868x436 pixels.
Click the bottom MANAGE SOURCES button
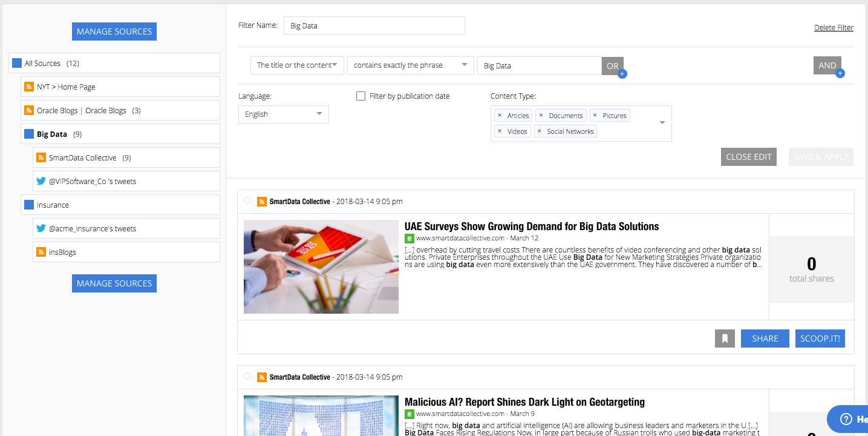(114, 283)
